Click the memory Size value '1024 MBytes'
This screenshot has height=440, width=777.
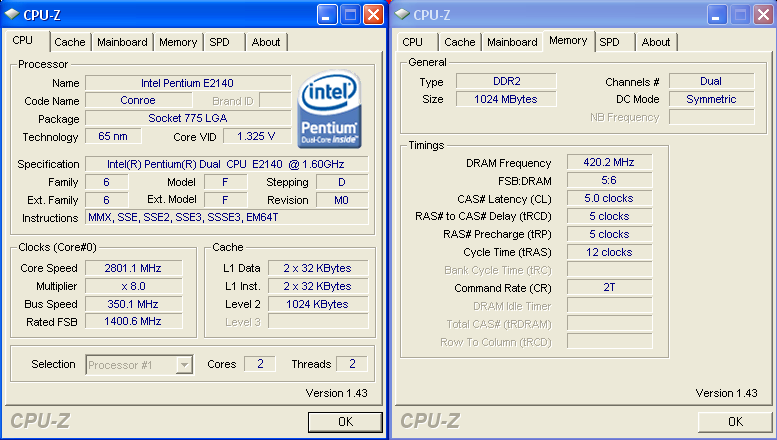tap(506, 99)
